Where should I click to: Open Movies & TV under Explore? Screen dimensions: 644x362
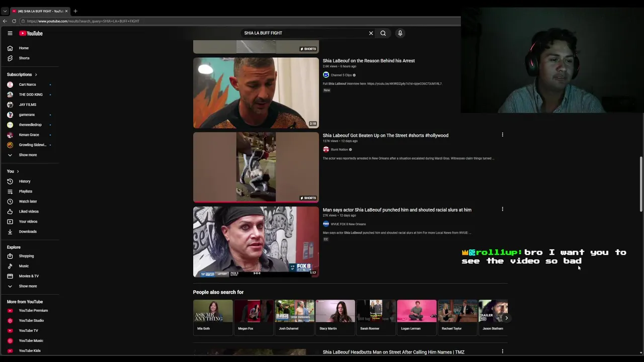point(30,276)
